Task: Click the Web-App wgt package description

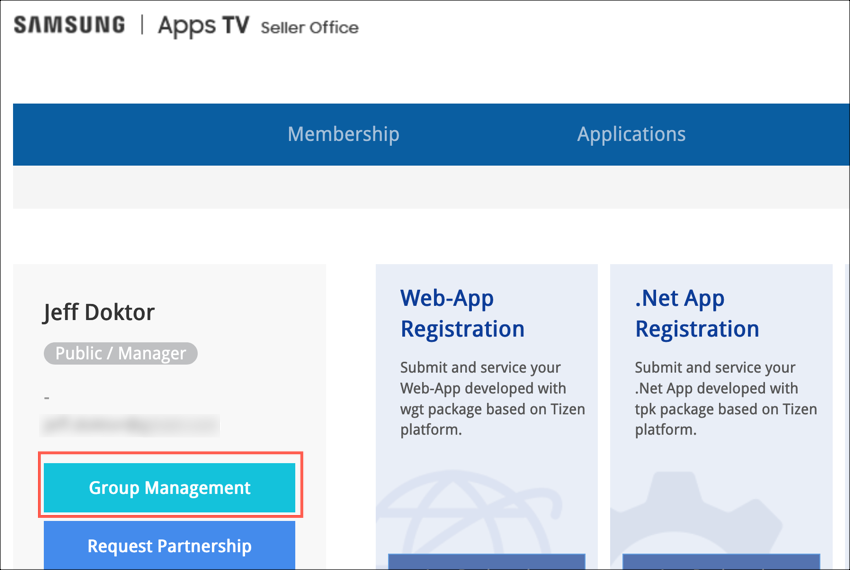Action: point(492,398)
